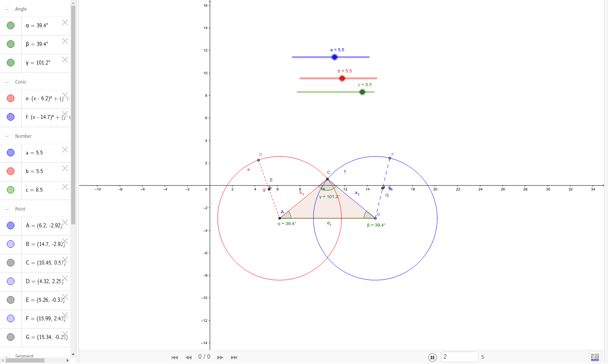The height and width of the screenshot is (364, 608).
Task: Delete angle β with its X icon
Action: coord(65,41)
